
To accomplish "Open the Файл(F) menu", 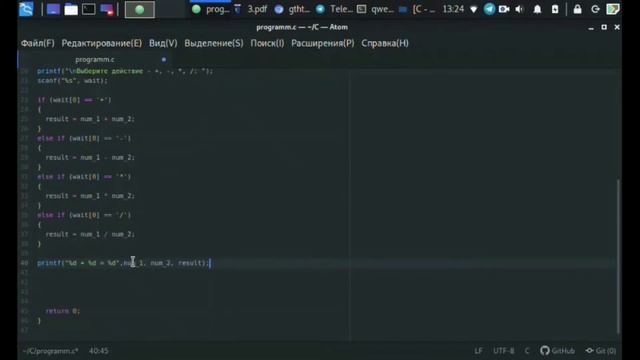I will click(x=38, y=43).
